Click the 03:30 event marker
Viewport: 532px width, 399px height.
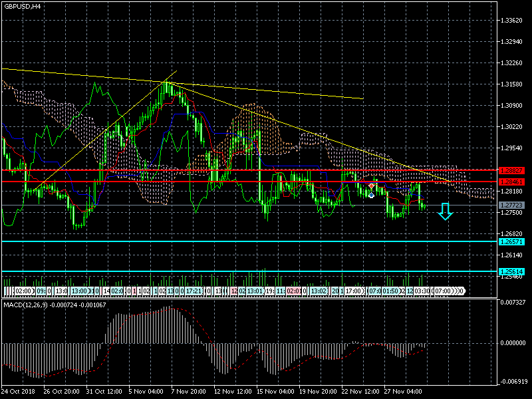(x=422, y=291)
